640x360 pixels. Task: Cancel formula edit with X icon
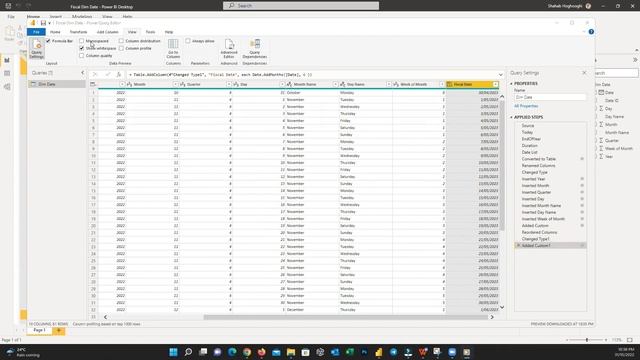tap(95, 75)
